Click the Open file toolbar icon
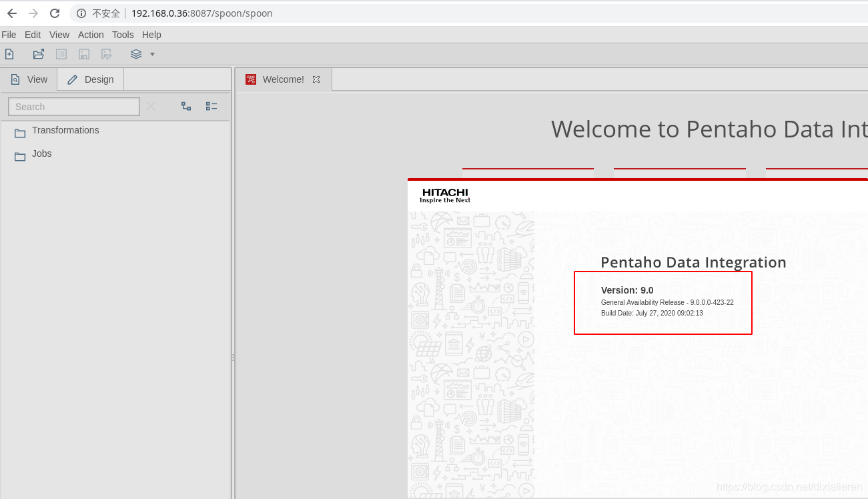Image resolution: width=868 pixels, height=499 pixels. [x=39, y=54]
